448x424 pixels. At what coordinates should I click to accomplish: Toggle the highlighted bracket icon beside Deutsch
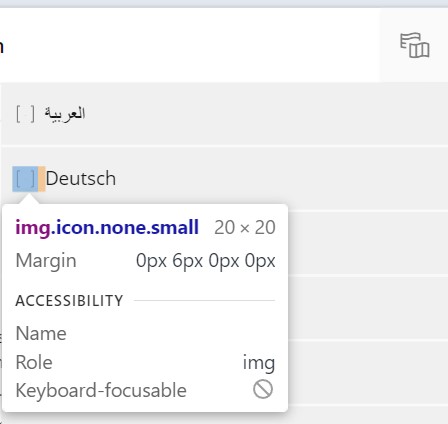[x=25, y=179]
